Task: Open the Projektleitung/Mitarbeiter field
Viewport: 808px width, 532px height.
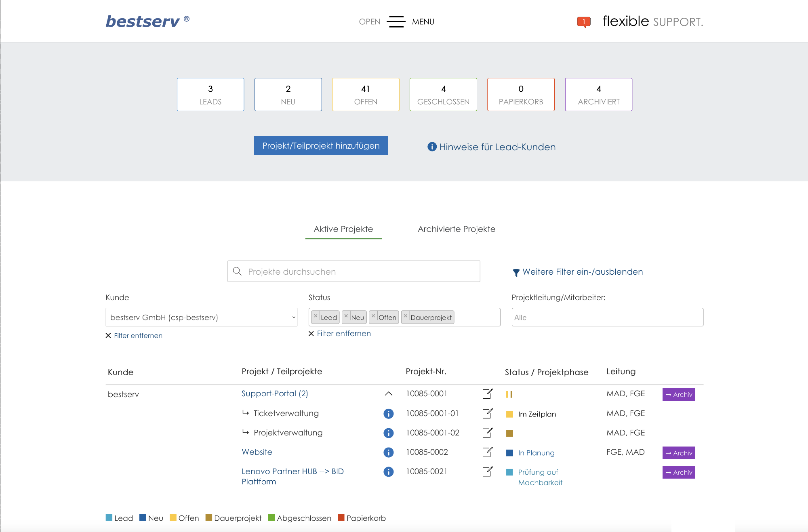Action: coord(607,317)
